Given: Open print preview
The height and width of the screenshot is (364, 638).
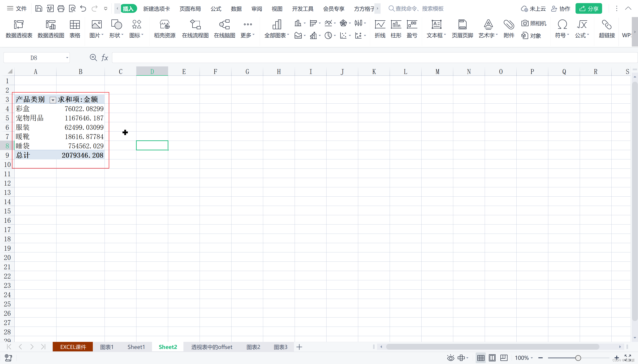Looking at the screenshot, I should point(72,9).
